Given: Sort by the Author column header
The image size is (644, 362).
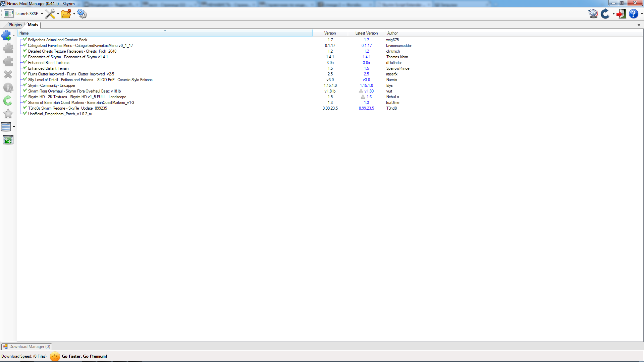Looking at the screenshot, I should click(392, 33).
